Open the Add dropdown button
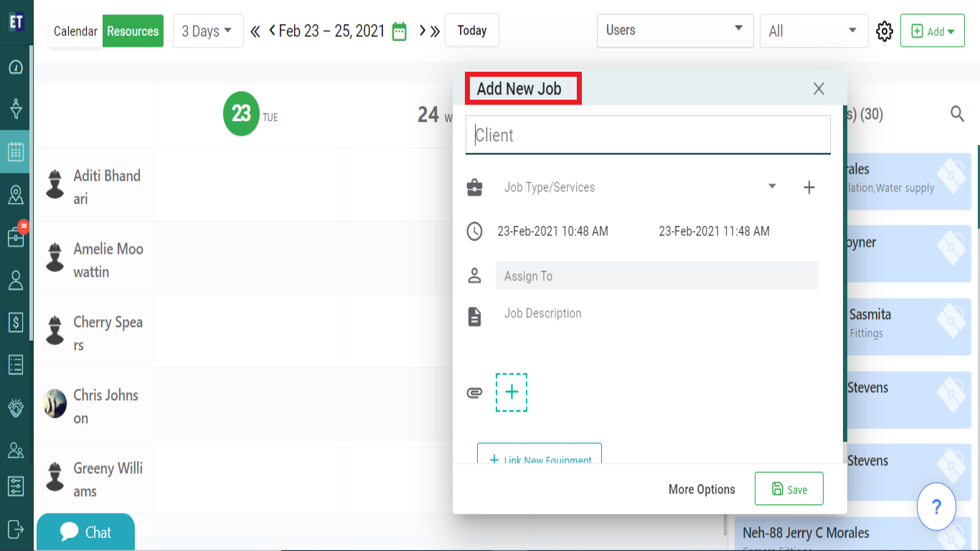This screenshot has width=980, height=551. (x=933, y=31)
